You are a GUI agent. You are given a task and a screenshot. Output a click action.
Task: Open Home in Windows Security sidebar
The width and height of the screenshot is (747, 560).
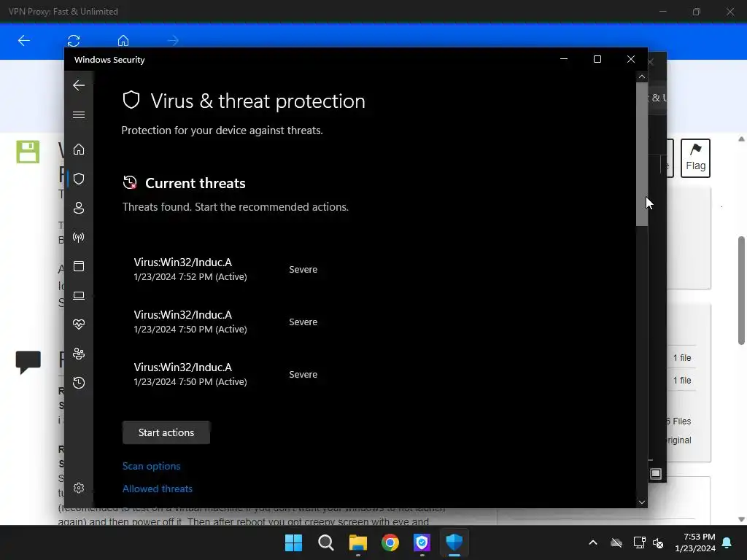[x=79, y=149]
